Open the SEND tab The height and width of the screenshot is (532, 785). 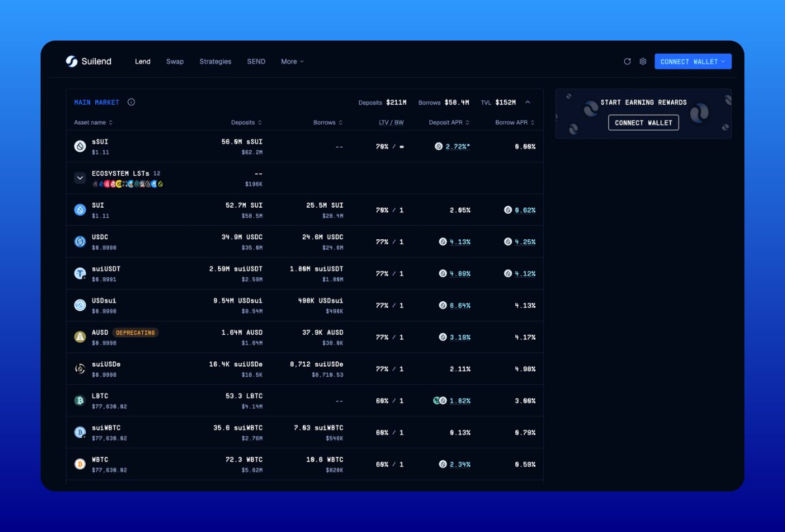[256, 61]
